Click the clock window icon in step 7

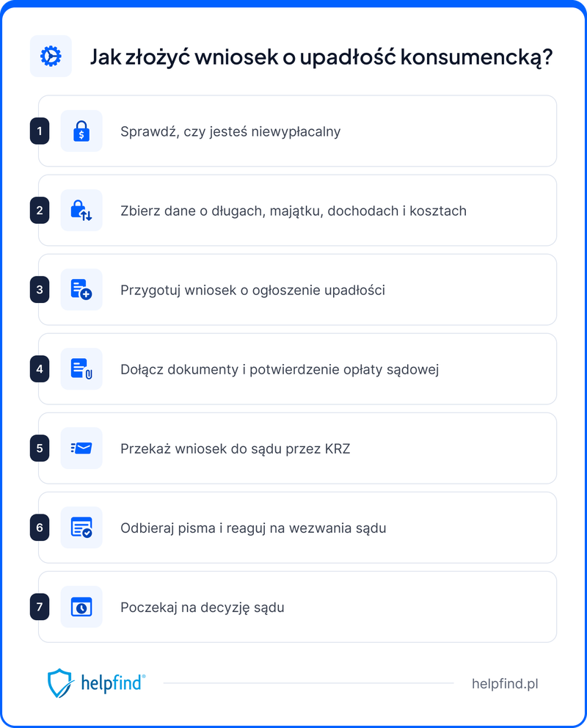[x=81, y=607]
